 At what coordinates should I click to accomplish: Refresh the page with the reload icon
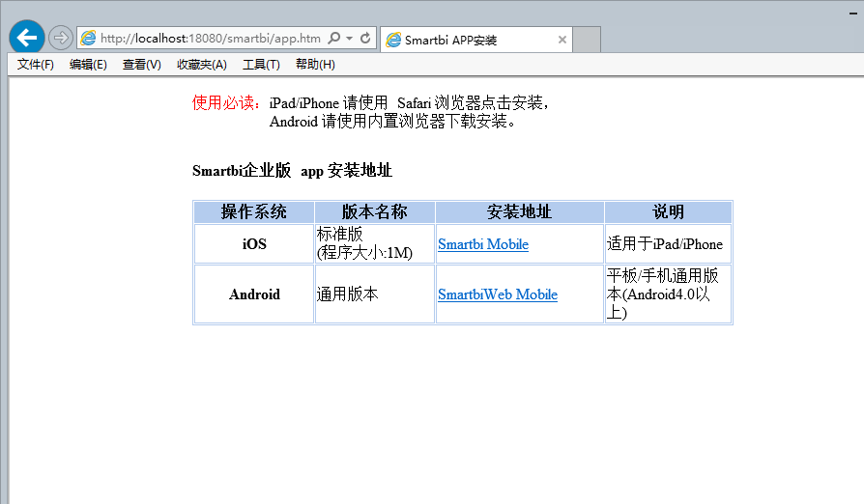click(365, 38)
